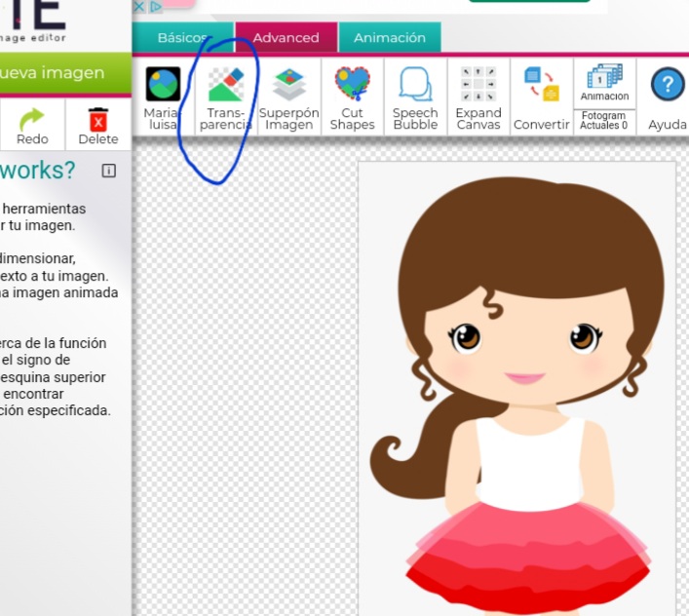Open the Transparencia tool
This screenshot has height=616, width=689.
tap(225, 96)
